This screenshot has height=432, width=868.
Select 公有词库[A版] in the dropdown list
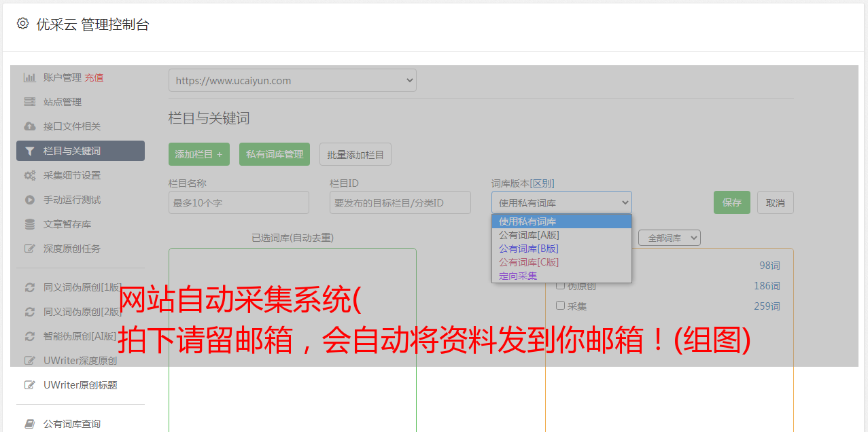pyautogui.click(x=561, y=235)
